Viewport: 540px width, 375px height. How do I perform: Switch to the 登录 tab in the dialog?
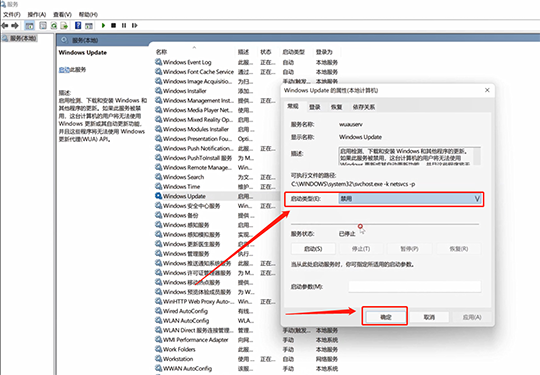pyautogui.click(x=315, y=107)
